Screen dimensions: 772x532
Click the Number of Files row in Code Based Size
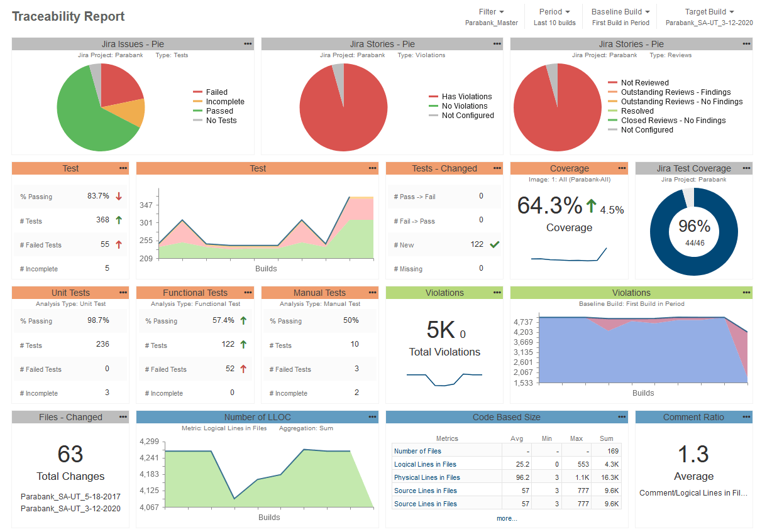coord(506,451)
